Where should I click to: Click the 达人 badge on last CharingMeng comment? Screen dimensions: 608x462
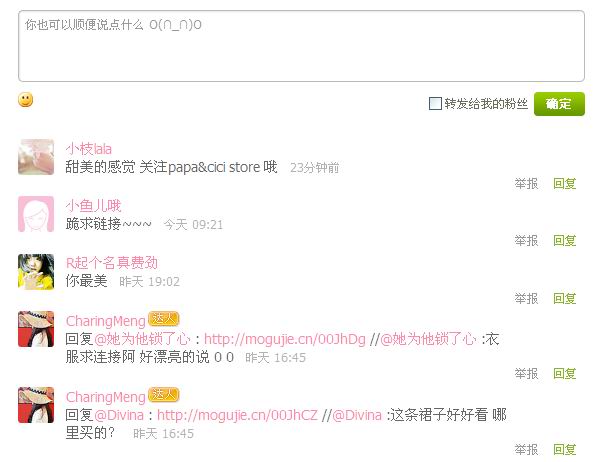pyautogui.click(x=163, y=395)
